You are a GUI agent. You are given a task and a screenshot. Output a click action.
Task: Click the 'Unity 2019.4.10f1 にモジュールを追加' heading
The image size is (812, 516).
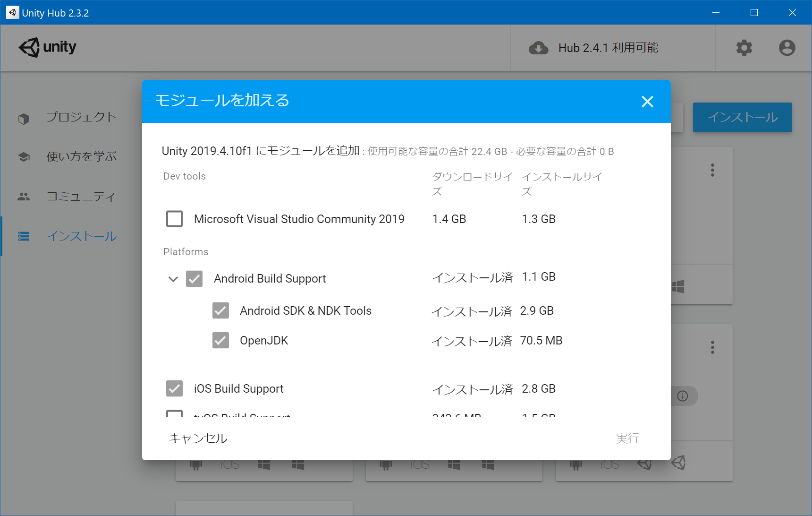(261, 151)
